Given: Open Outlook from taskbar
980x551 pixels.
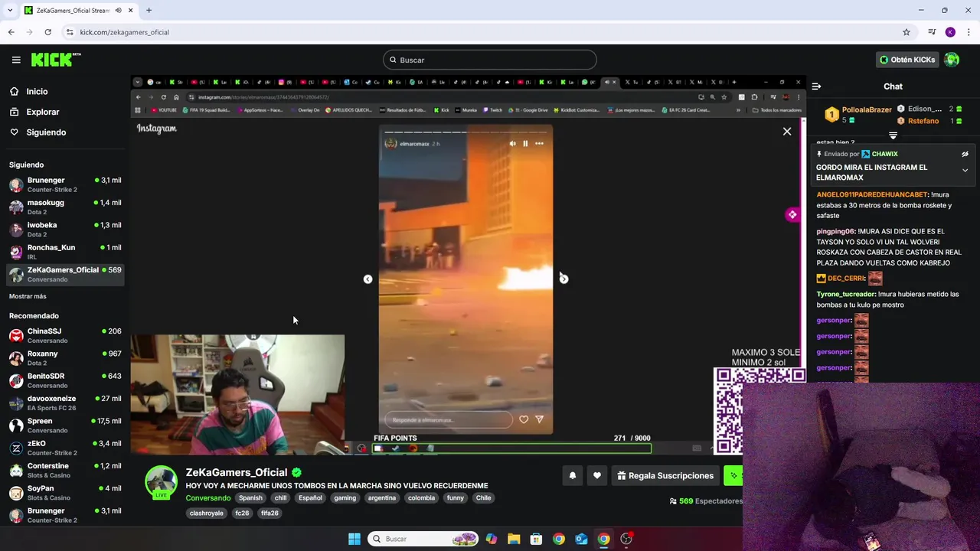Looking at the screenshot, I should tap(581, 539).
